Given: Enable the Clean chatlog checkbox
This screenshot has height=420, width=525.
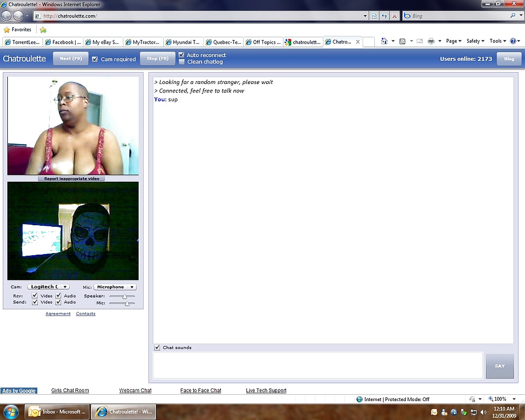Looking at the screenshot, I should [182, 62].
